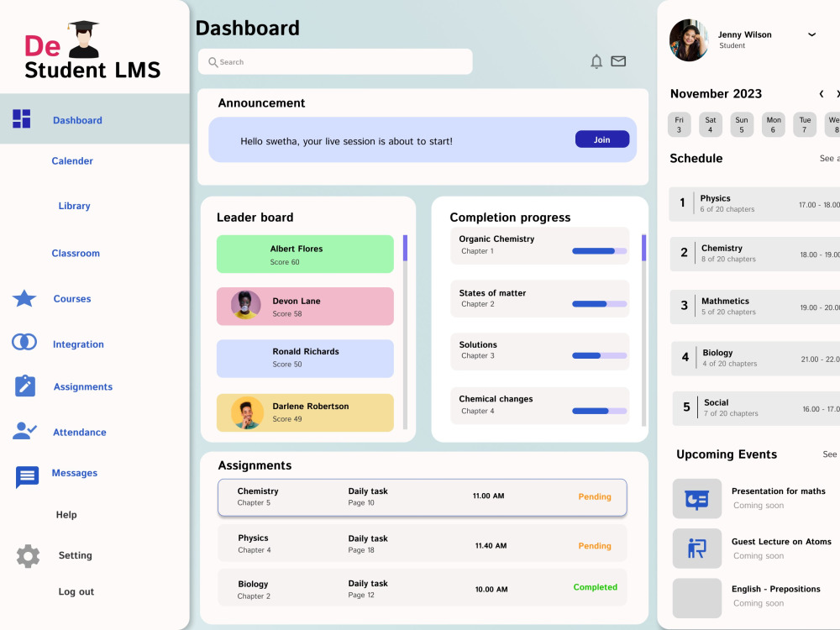Select Ronald Richards leader board card
The width and height of the screenshot is (840, 630).
(305, 359)
